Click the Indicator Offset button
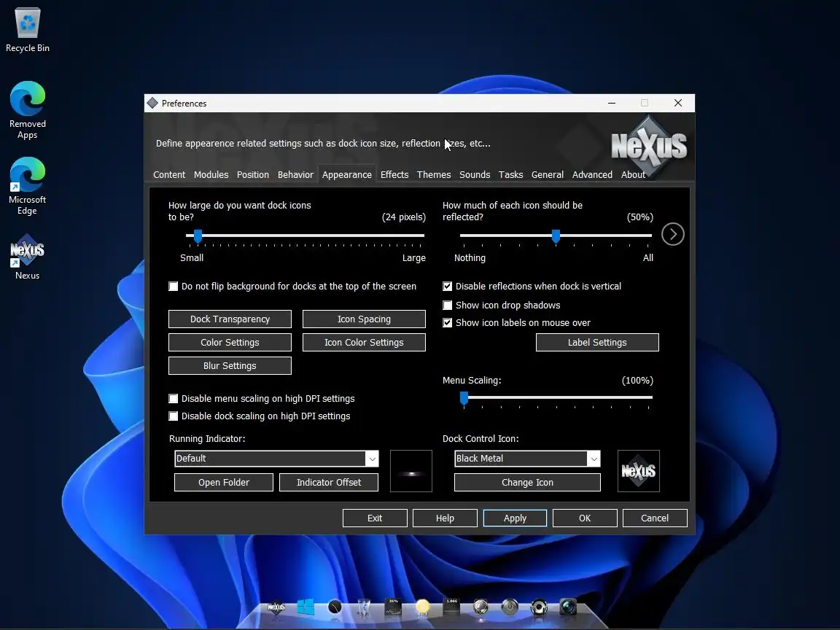840x630 pixels. [x=329, y=482]
